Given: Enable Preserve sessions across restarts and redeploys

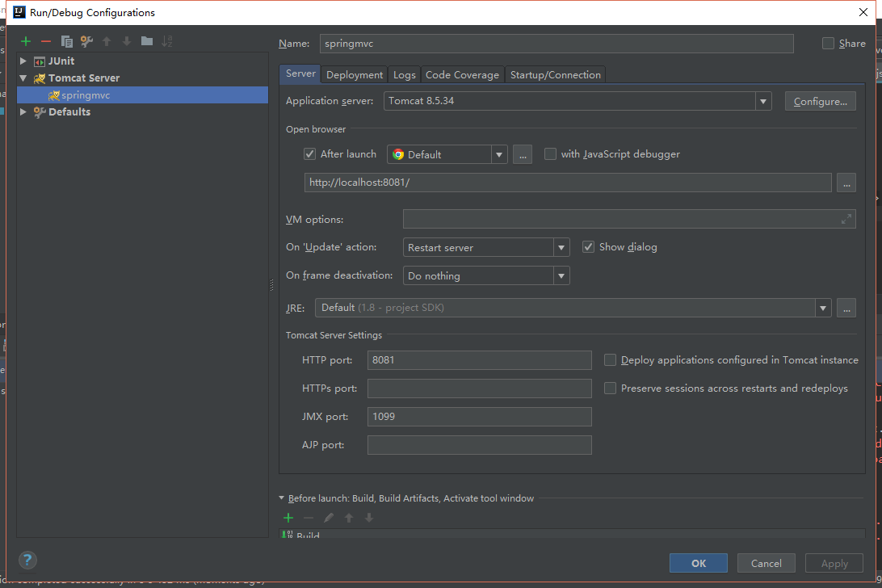Looking at the screenshot, I should pos(610,388).
